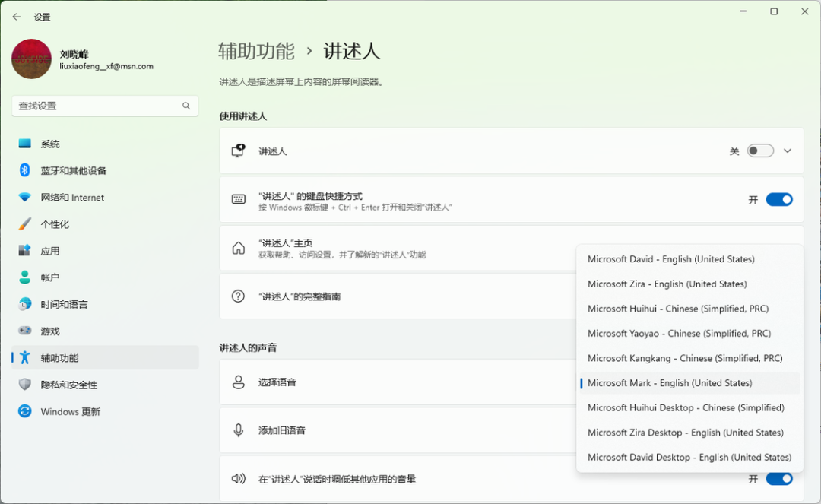
Task: Click the speaker icon for lowering other apps' volume
Action: pos(238,478)
